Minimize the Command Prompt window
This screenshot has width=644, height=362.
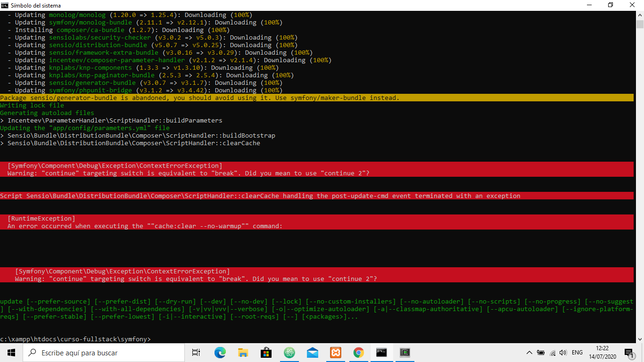589,5
